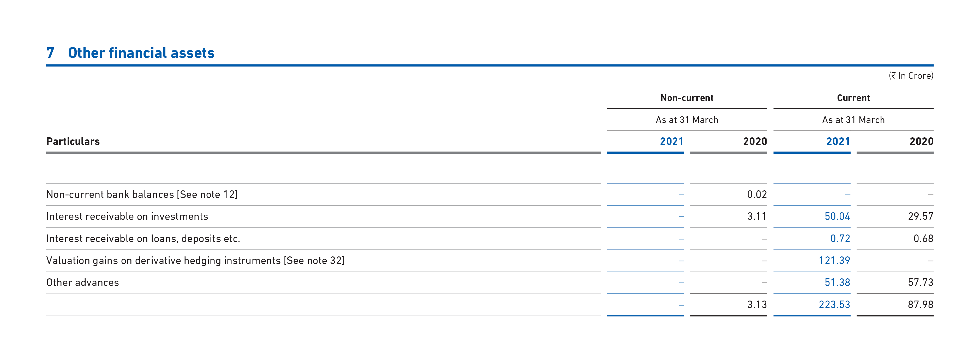Click the 223.53 current 2021 total

[x=834, y=305]
